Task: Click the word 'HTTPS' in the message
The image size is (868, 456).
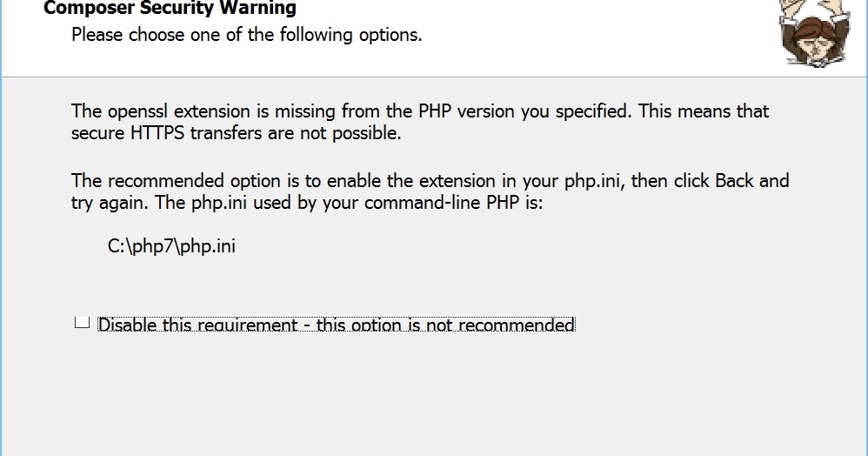Action: pos(157,133)
